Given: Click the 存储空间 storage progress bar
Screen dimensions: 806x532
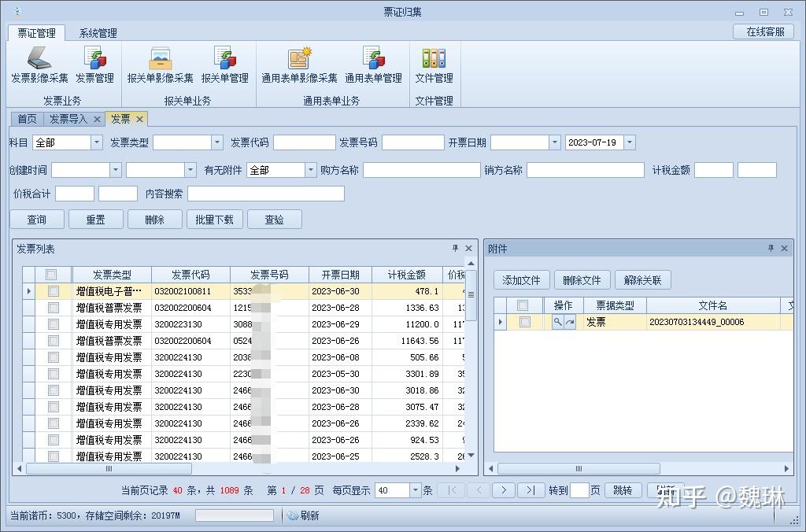Looking at the screenshot, I should click(x=234, y=515).
